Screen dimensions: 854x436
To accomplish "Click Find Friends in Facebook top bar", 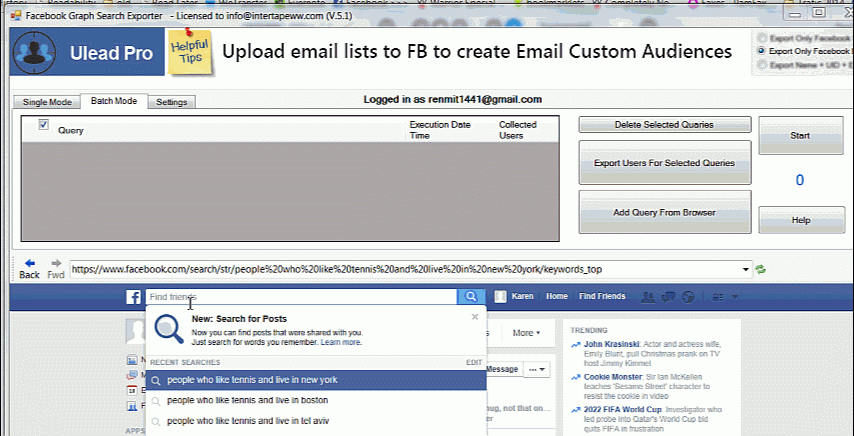I will click(x=602, y=297).
